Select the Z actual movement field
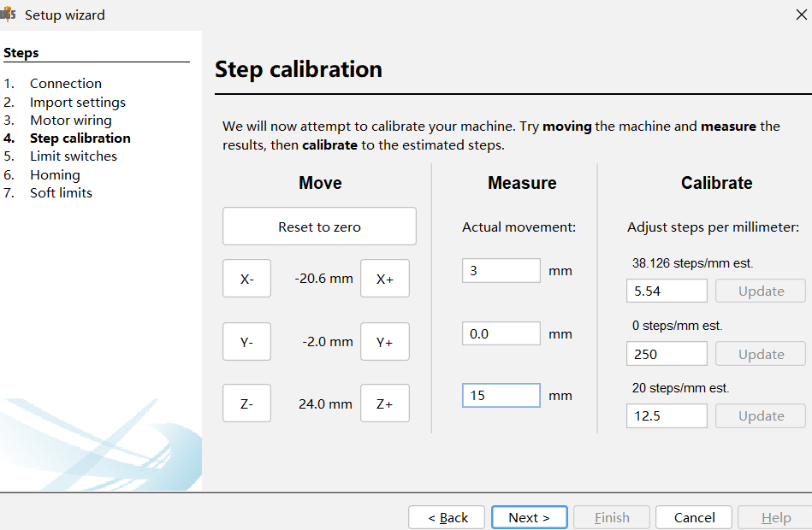 (x=501, y=396)
